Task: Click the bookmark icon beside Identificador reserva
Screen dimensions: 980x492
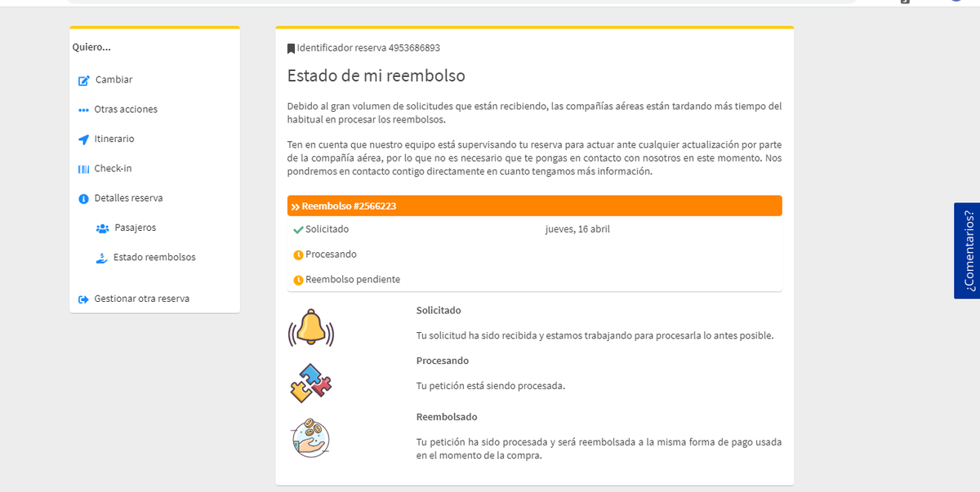Action: point(291,49)
